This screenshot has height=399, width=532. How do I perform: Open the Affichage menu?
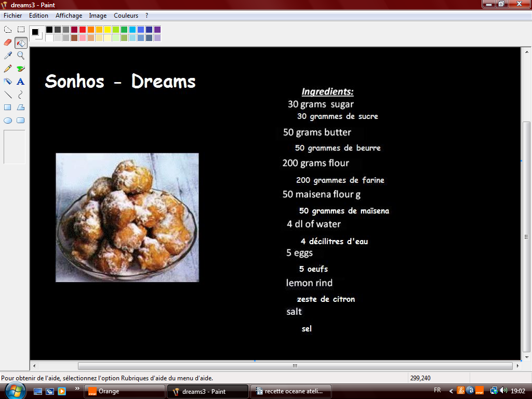[x=69, y=16]
